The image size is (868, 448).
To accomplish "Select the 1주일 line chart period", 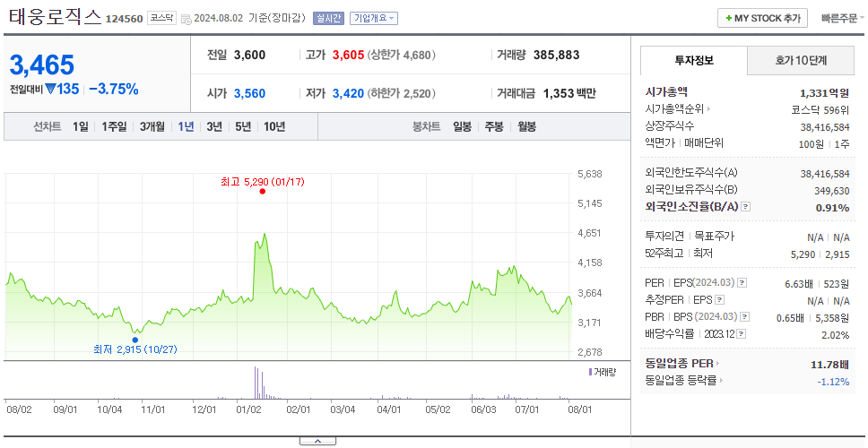I will click(114, 126).
